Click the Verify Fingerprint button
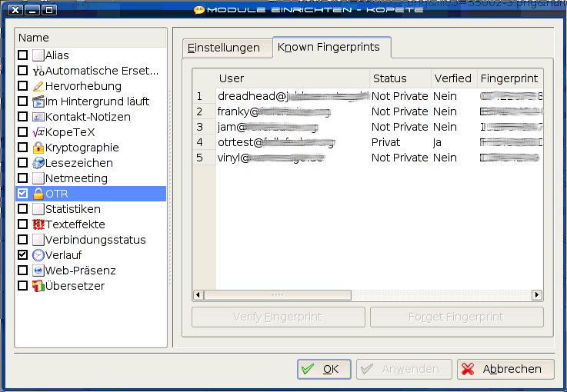 tap(278, 317)
